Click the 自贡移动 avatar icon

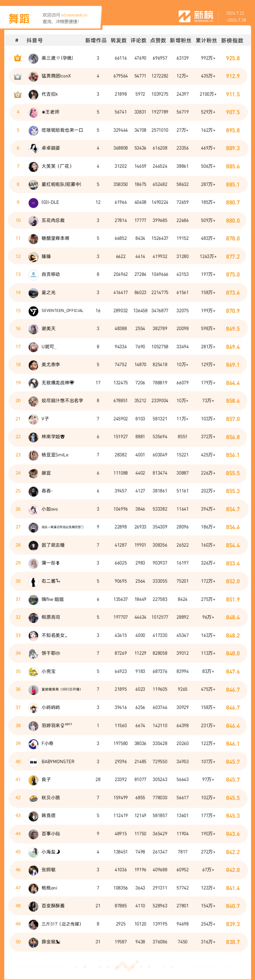[x=34, y=275]
